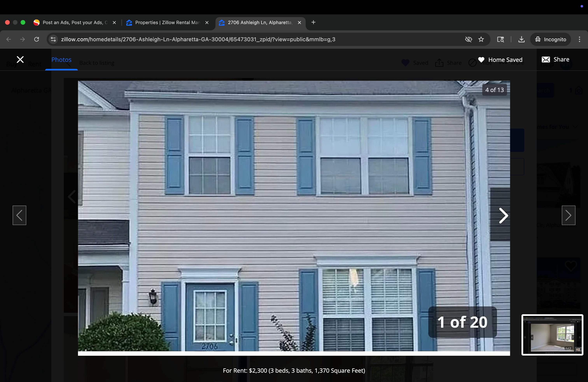Image resolution: width=588 pixels, height=382 pixels.
Task: Open browser downloads
Action: coord(521,39)
